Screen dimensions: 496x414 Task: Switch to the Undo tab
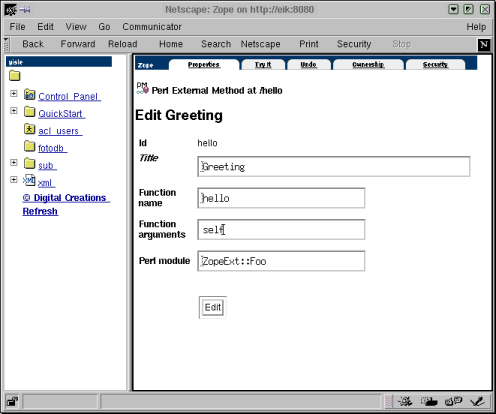click(309, 64)
